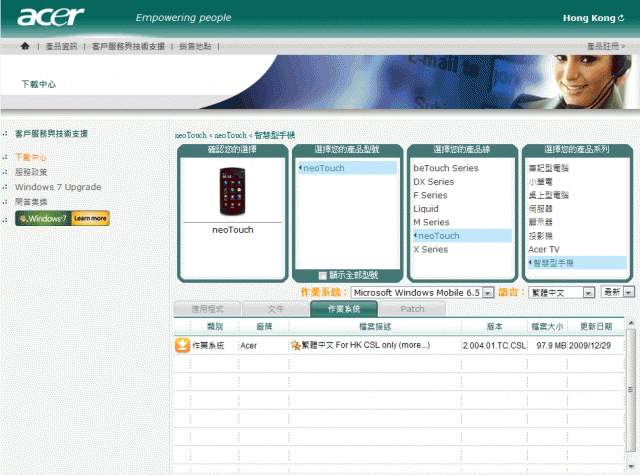Image resolution: width=640 pixels, height=475 pixels.
Task: Select 筆記型電腦 product family
Action: click(548, 168)
